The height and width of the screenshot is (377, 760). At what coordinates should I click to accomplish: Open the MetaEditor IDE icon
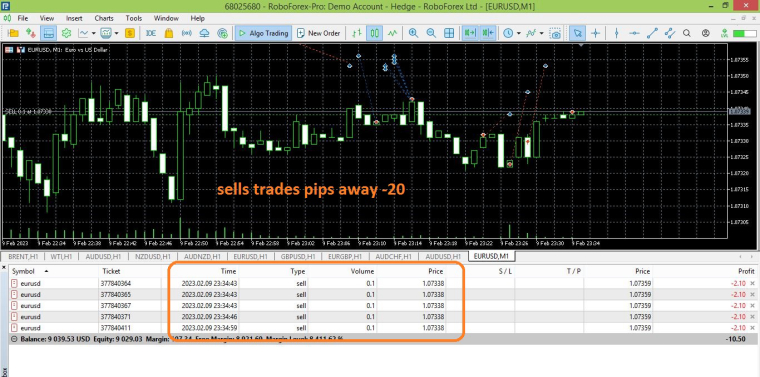pos(151,33)
